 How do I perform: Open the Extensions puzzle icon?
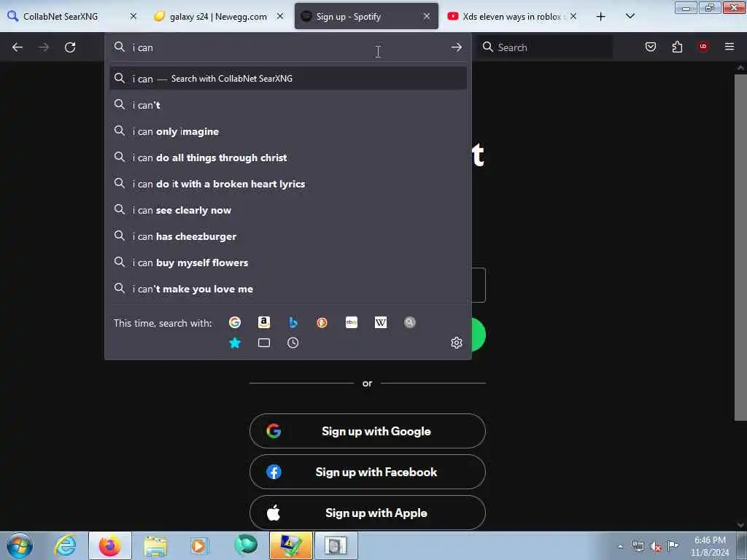click(x=677, y=47)
